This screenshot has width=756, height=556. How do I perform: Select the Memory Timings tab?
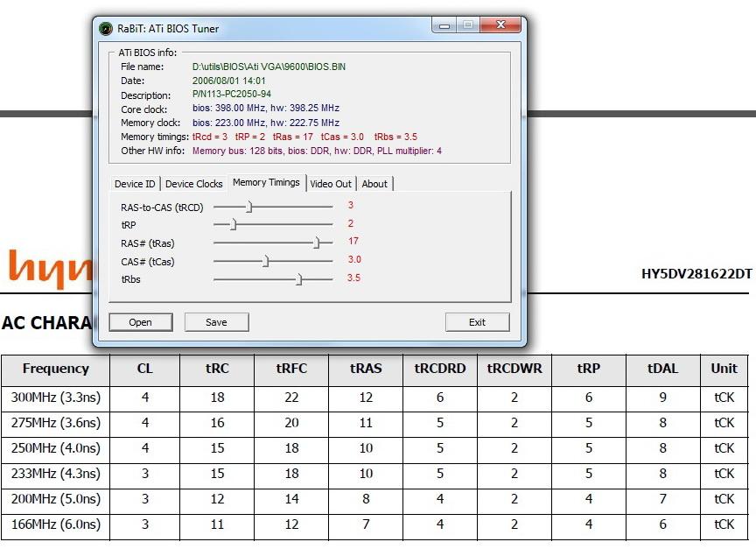pos(266,182)
